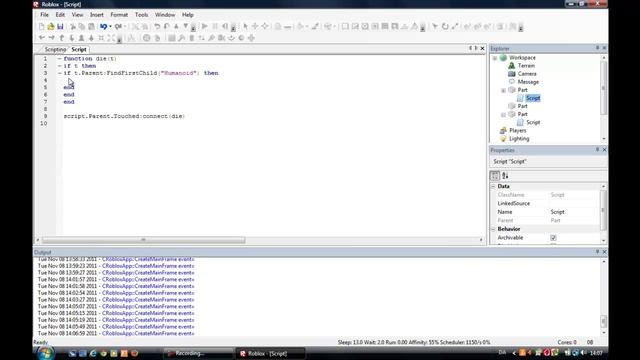The width and height of the screenshot is (640, 360).
Task: Collapse the Workspace tree node
Action: coord(495,58)
